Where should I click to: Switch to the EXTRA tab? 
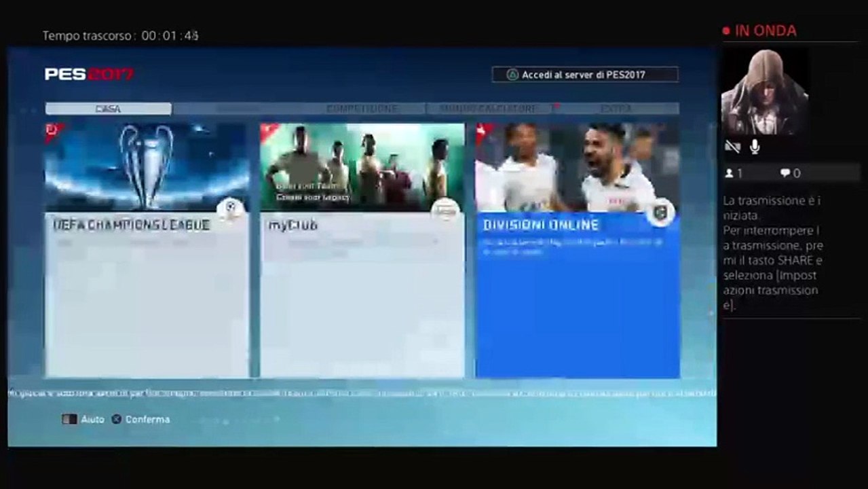[x=616, y=109]
